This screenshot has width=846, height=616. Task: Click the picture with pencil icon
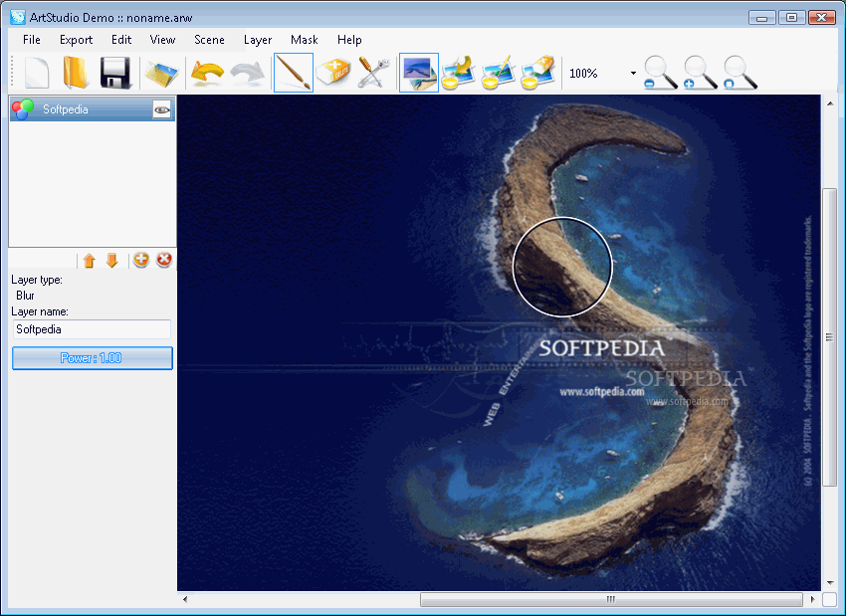point(498,73)
